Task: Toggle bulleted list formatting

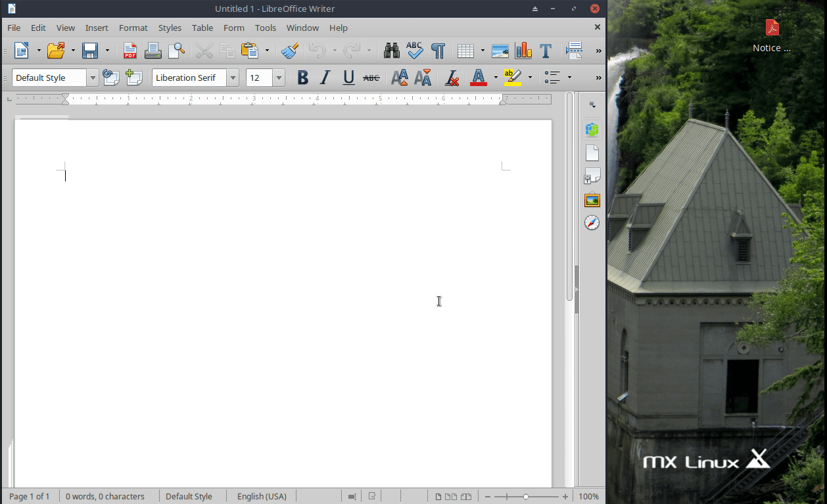Action: point(552,78)
